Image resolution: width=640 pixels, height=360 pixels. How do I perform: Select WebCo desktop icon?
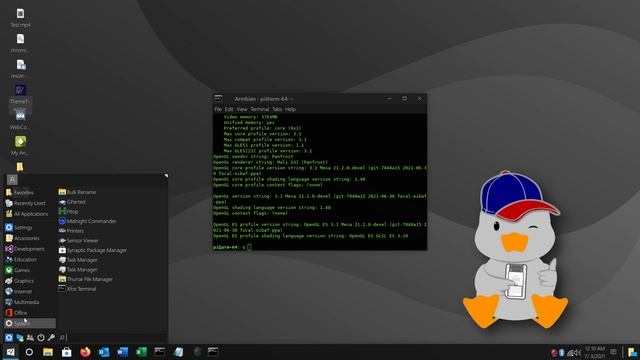20,121
